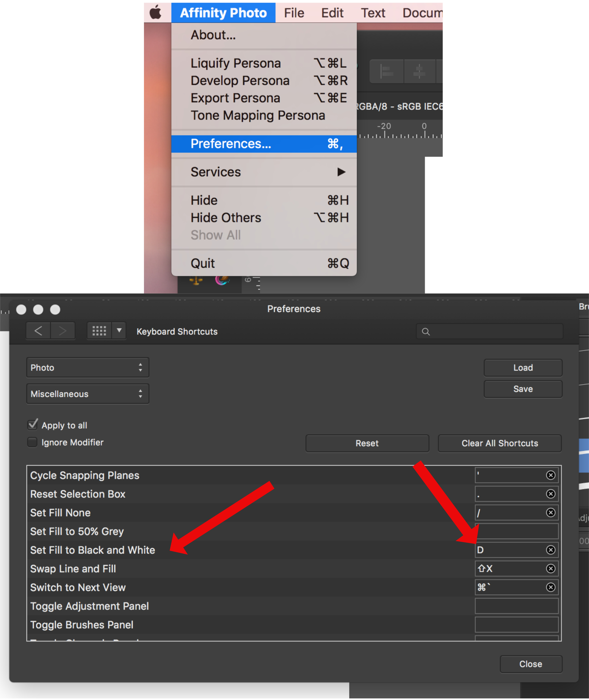Open Preferences... menu item
The width and height of the screenshot is (589, 700).
click(264, 144)
